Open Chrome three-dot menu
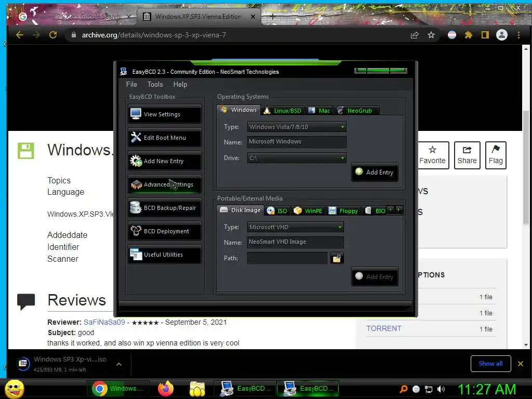Image resolution: width=532 pixels, height=399 pixels. click(518, 35)
